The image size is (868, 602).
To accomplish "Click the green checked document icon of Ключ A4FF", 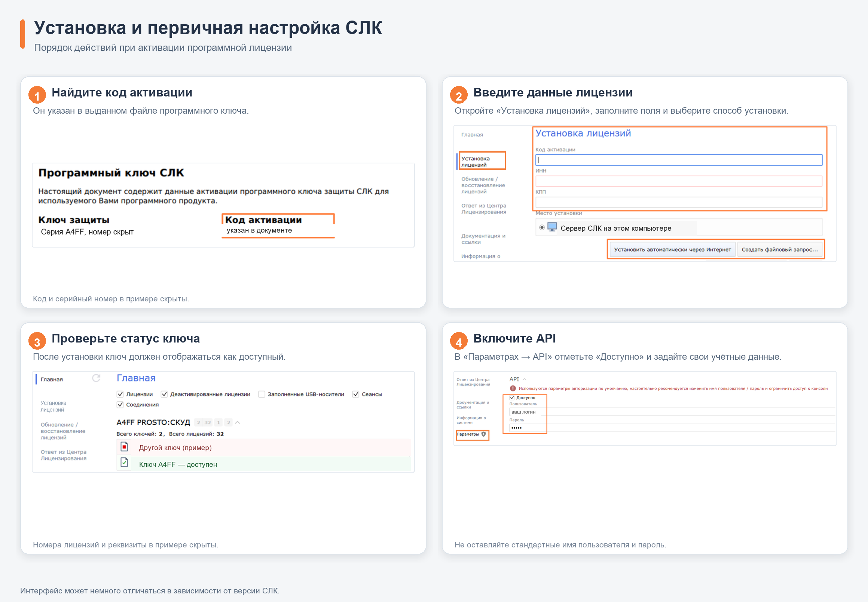I will pos(124,463).
